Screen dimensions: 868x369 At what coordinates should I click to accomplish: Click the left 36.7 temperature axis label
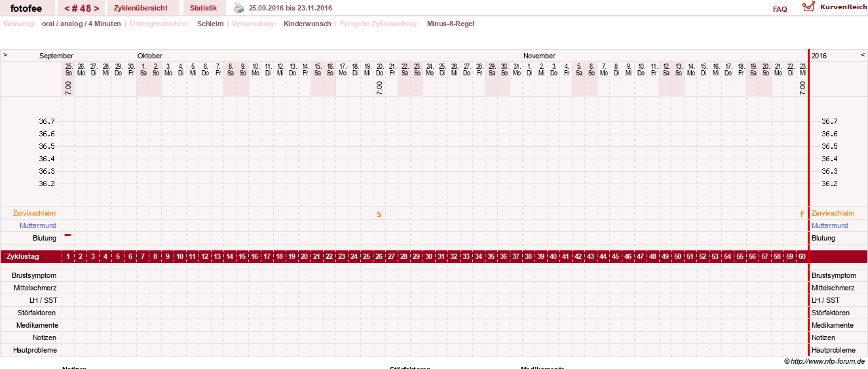[47, 121]
